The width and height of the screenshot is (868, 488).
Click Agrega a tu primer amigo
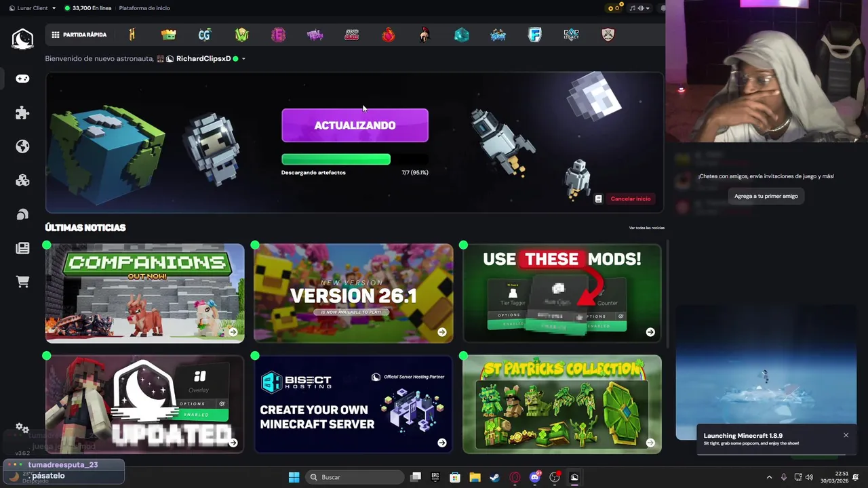point(766,196)
